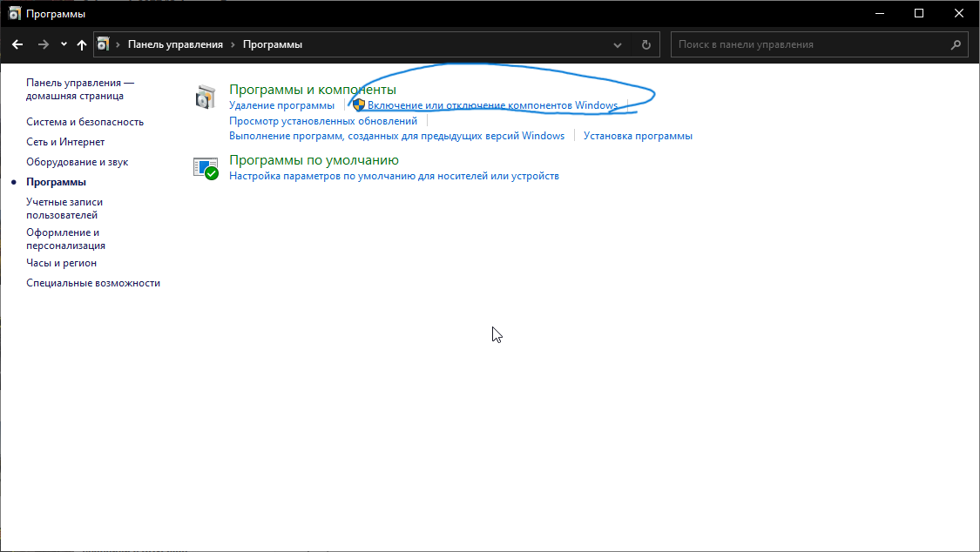The image size is (980, 552).
Task: Click the UAC shield icon
Action: pyautogui.click(x=359, y=104)
